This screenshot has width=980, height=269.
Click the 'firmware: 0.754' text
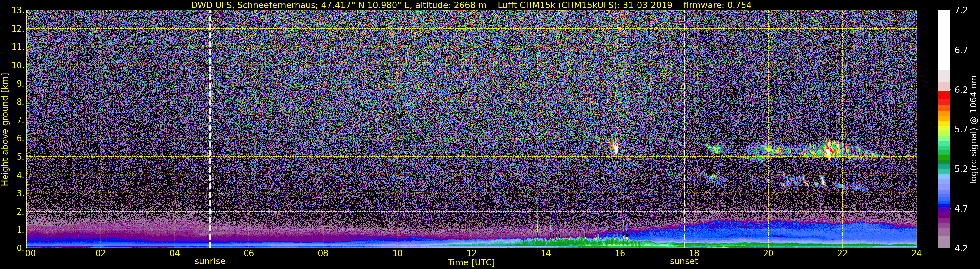[x=717, y=5]
